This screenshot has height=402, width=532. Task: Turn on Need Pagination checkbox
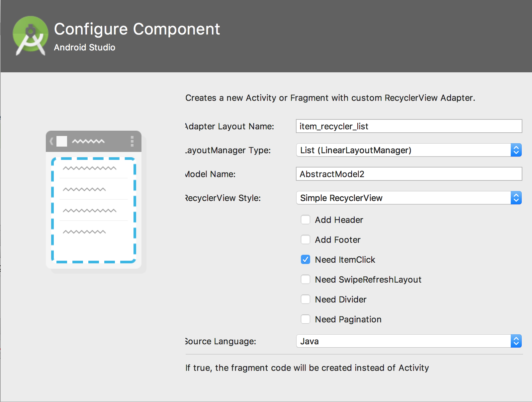[306, 319]
